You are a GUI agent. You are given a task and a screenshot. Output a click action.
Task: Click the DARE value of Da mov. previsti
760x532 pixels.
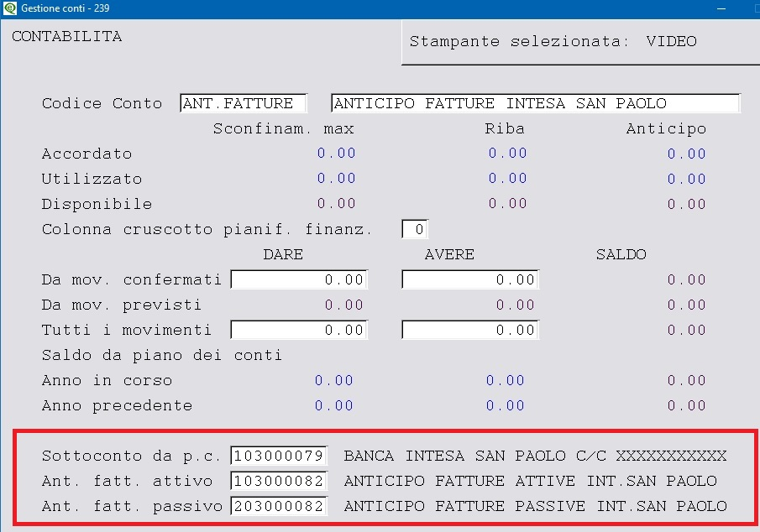pos(344,305)
